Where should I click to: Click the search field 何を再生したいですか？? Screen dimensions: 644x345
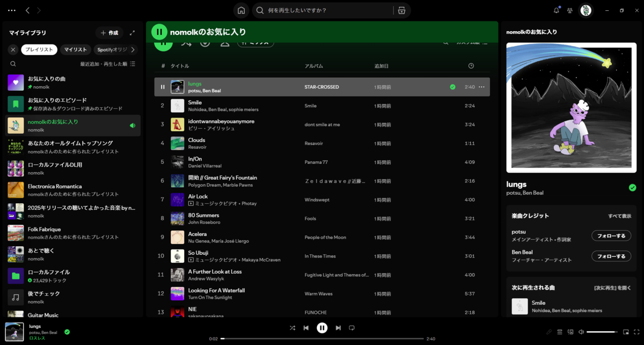[x=322, y=10]
